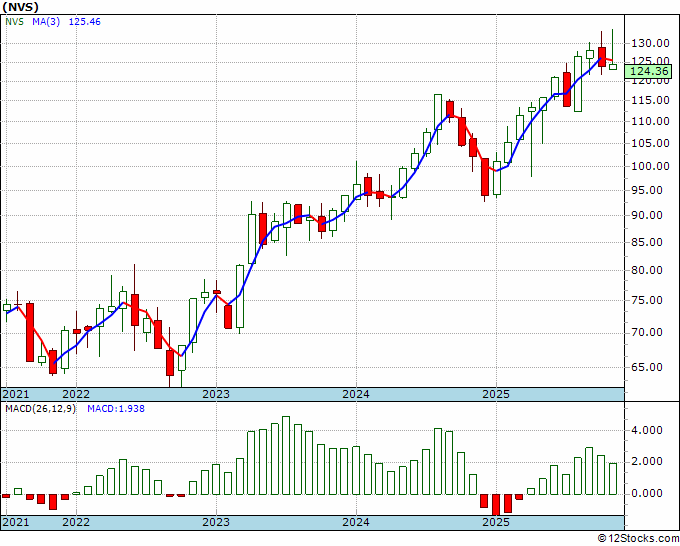The width and height of the screenshot is (680, 546).
Task: Click the 115.00 price axis label
Action: coord(650,100)
